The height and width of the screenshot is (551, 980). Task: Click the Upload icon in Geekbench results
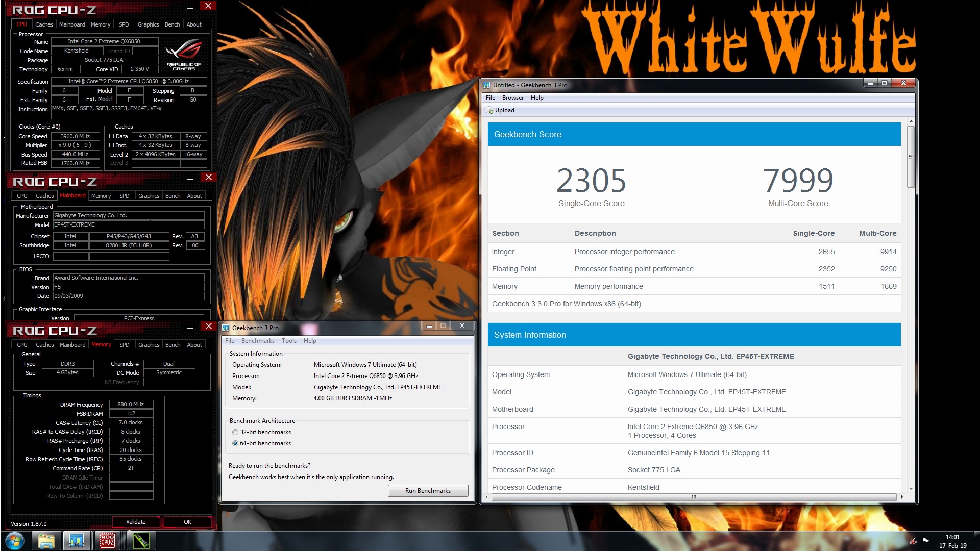click(x=489, y=110)
